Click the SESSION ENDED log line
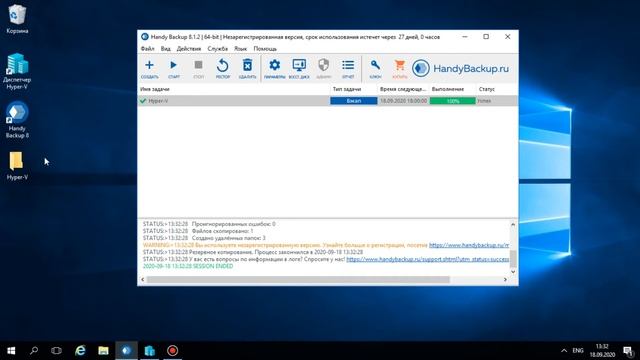The width and height of the screenshot is (640, 360). (x=188, y=266)
